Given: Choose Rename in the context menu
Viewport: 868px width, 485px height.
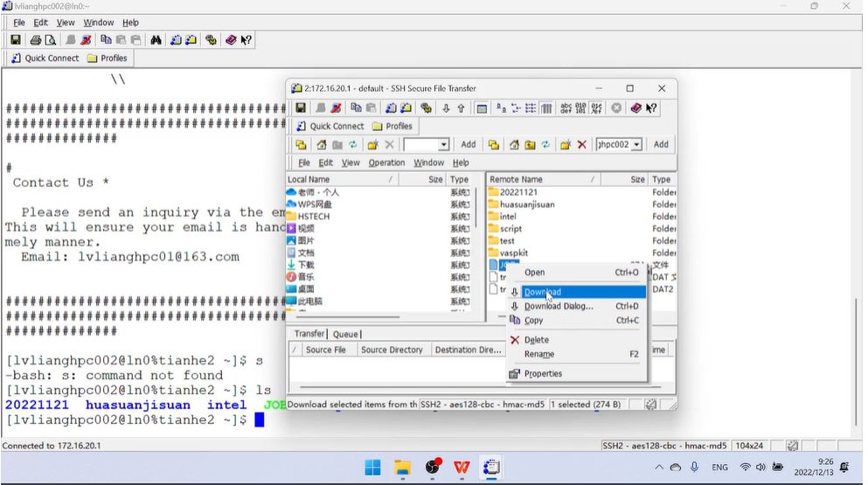Looking at the screenshot, I should point(577,354).
